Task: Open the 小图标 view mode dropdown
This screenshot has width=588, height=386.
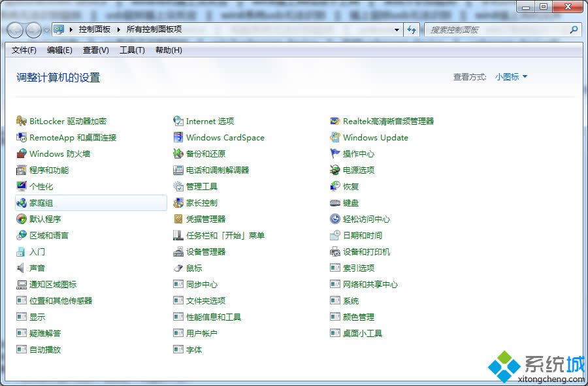Action: click(x=512, y=77)
